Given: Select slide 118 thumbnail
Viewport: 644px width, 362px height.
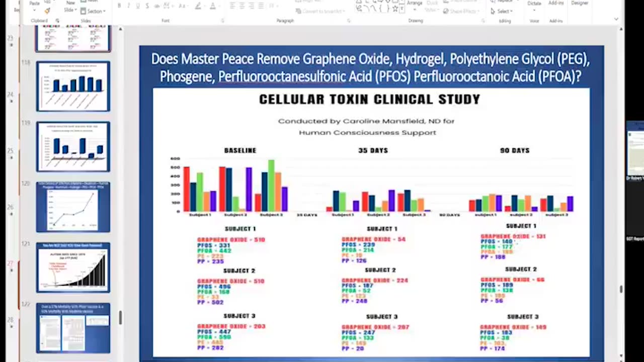Looking at the screenshot, I should [73, 86].
